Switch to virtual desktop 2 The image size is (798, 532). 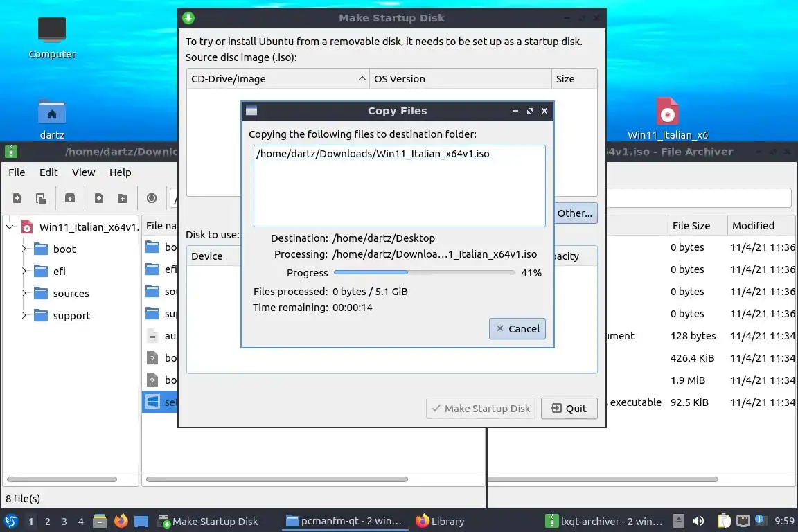click(x=47, y=522)
